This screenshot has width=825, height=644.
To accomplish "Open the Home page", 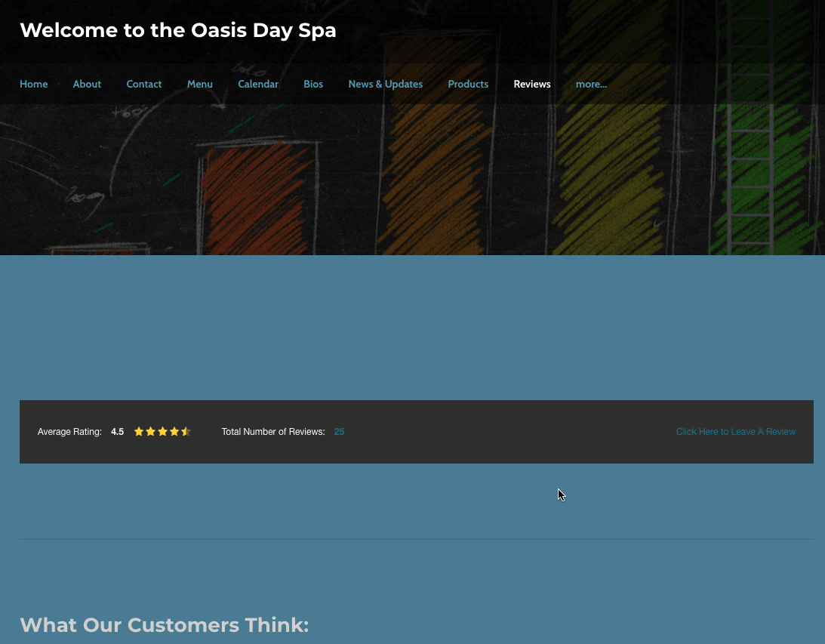I will 33,84.
